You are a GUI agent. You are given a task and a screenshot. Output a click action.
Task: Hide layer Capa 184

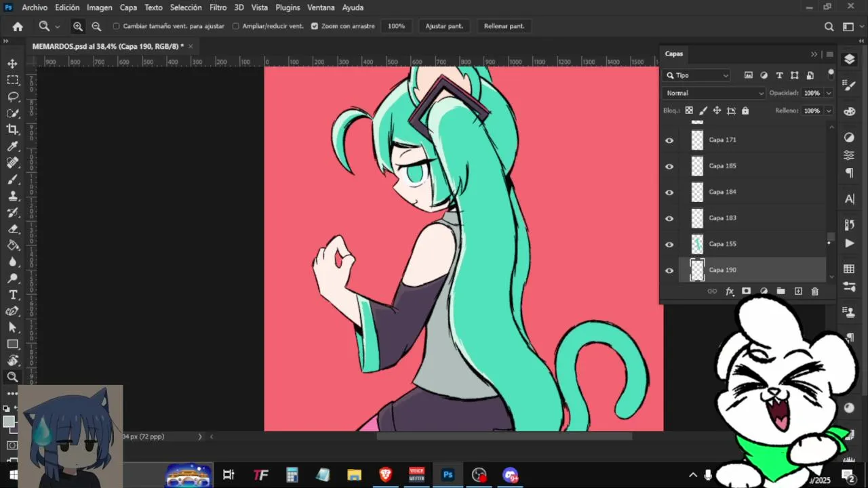pyautogui.click(x=669, y=192)
